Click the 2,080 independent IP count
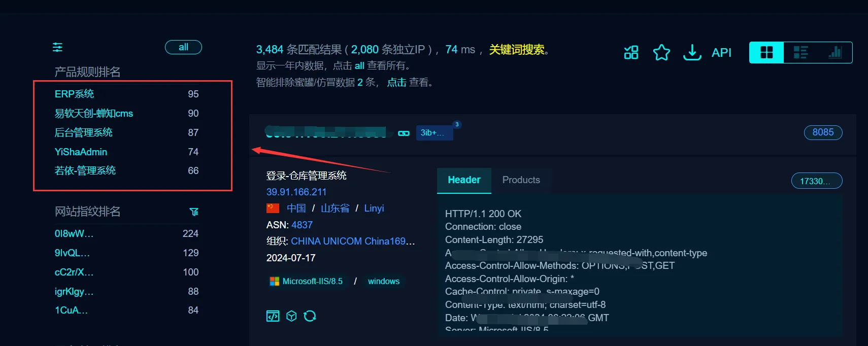Viewport: 868px width, 346px height. [x=364, y=49]
